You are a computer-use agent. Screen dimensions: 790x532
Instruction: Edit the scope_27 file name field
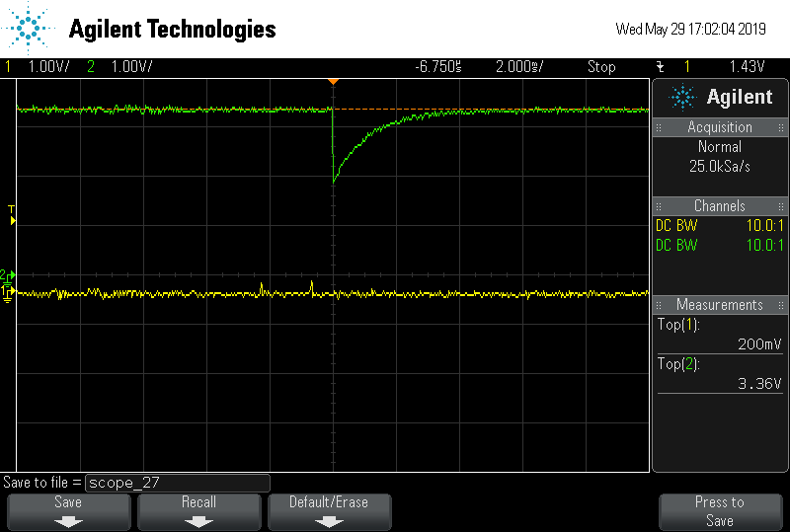pos(178,483)
